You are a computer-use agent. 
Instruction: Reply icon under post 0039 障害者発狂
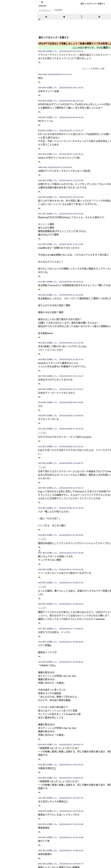pyautogui.click(x=39, y=832)
